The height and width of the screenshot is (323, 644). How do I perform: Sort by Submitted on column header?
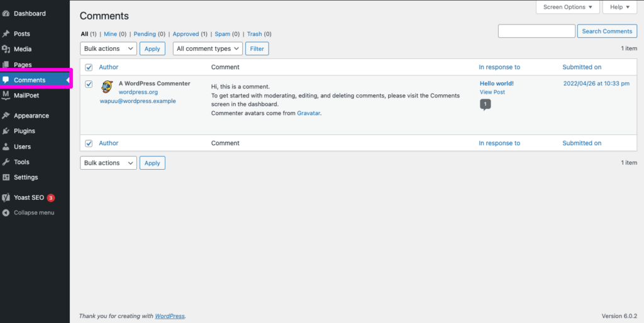(582, 67)
